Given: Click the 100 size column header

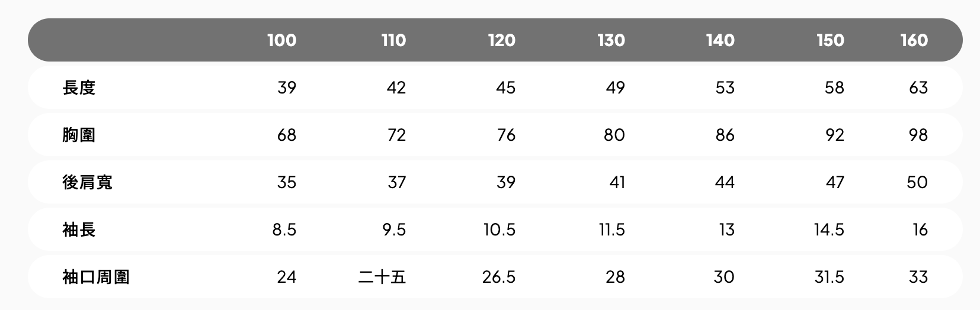Looking at the screenshot, I should [281, 40].
